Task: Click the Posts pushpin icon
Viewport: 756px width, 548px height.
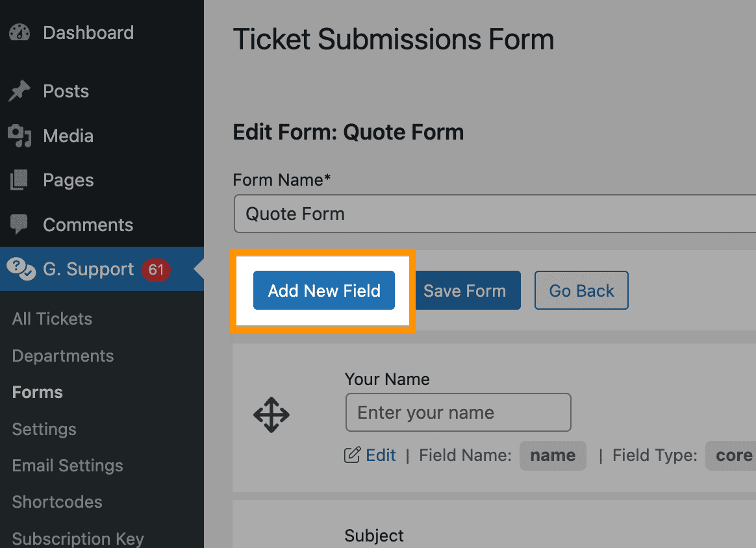Action: [19, 91]
